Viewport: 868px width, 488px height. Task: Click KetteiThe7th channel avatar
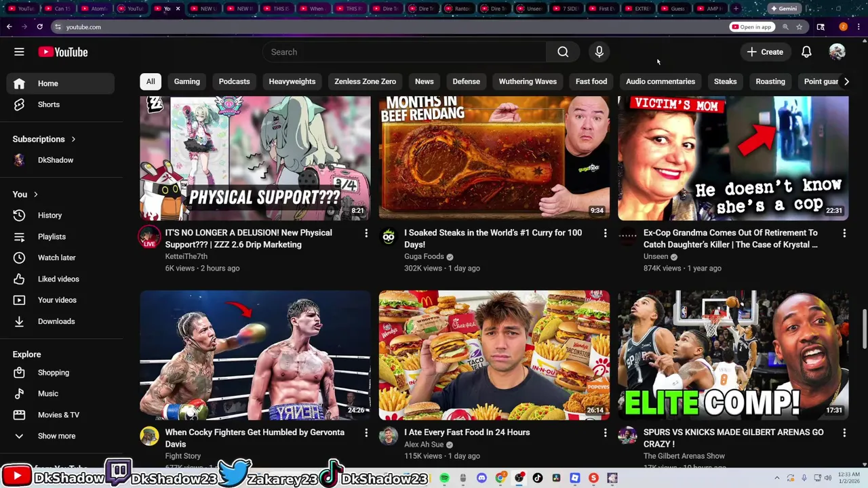coord(149,237)
